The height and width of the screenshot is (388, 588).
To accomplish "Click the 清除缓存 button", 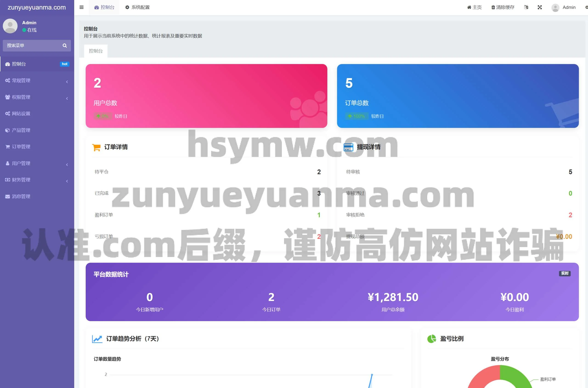I will (503, 7).
